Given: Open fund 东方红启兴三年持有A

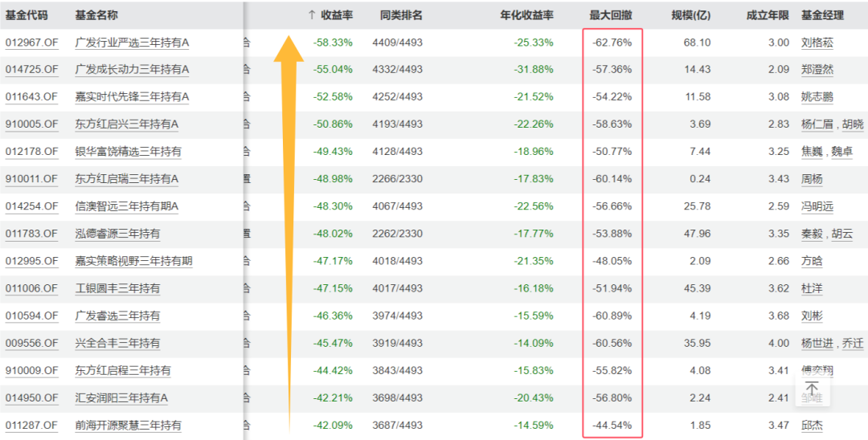Looking at the screenshot, I should 127,124.
